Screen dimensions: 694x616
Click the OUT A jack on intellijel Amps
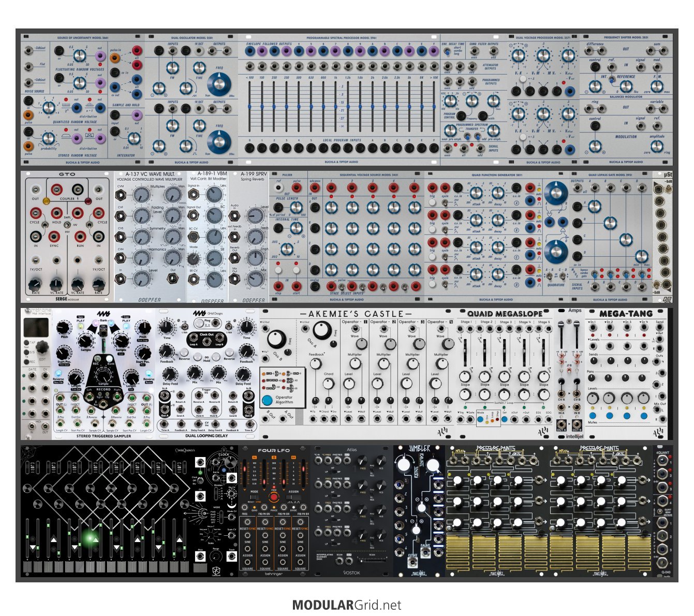click(x=561, y=426)
